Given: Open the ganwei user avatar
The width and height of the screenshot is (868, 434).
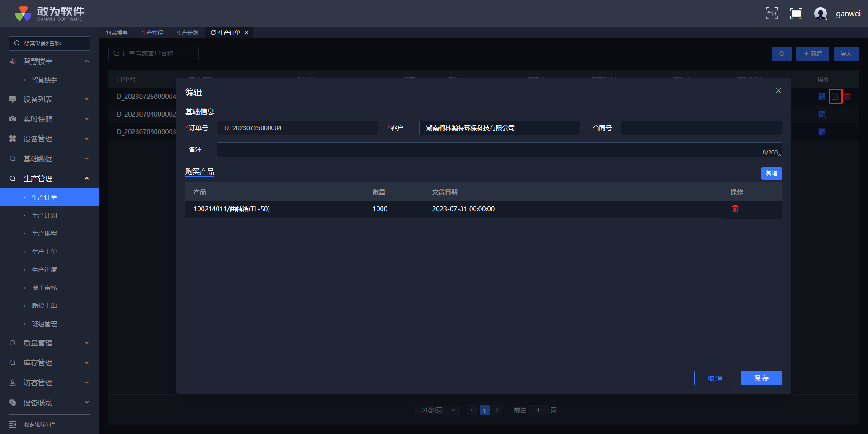Looking at the screenshot, I should (x=821, y=14).
